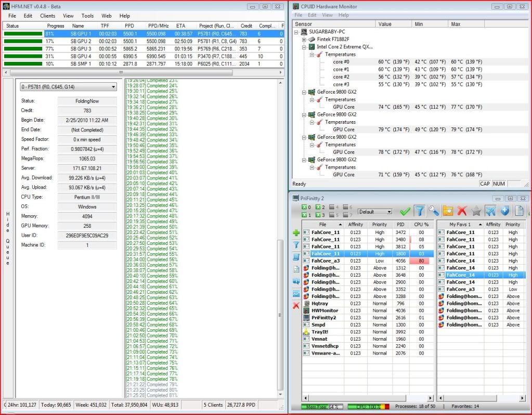Click the HFM.NET title bar application icon
The height and width of the screenshot is (415, 532).
[x=6, y=6]
